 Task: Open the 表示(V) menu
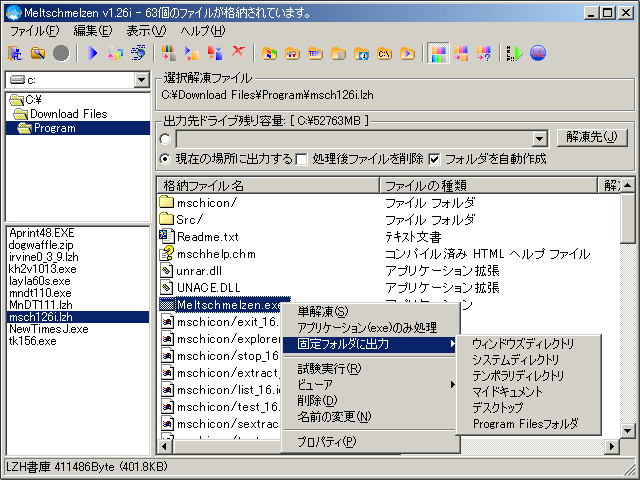[146, 31]
